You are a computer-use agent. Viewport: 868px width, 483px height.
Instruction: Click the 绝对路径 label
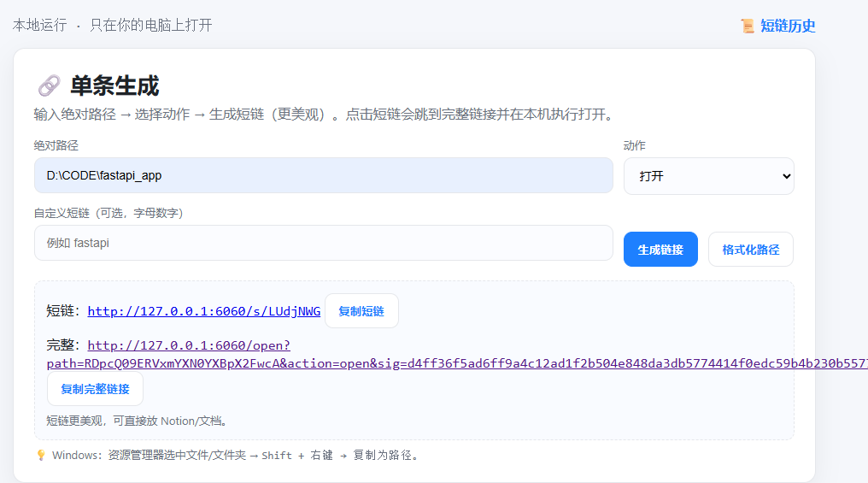(x=56, y=145)
